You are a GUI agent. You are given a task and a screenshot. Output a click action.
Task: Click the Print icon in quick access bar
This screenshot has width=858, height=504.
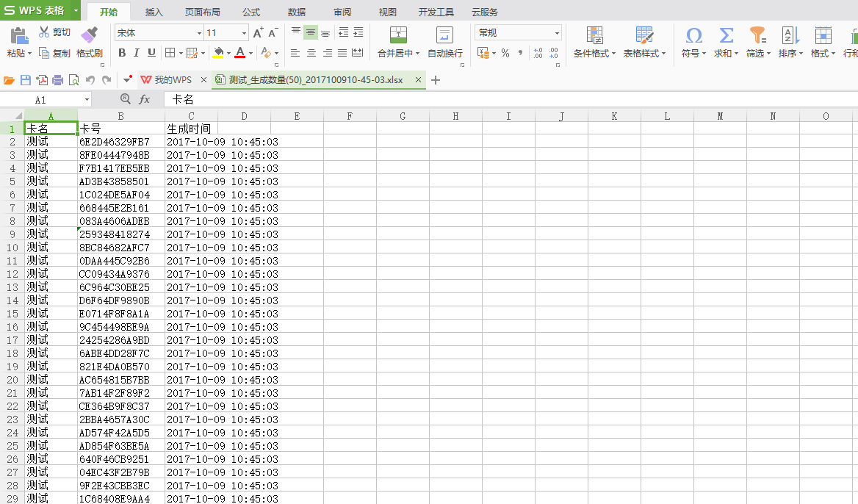57,80
